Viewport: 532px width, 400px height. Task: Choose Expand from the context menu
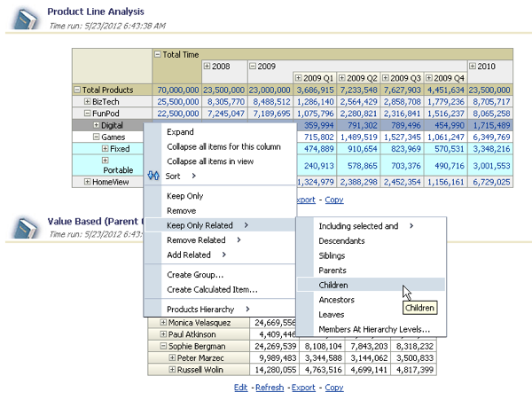click(x=220, y=132)
